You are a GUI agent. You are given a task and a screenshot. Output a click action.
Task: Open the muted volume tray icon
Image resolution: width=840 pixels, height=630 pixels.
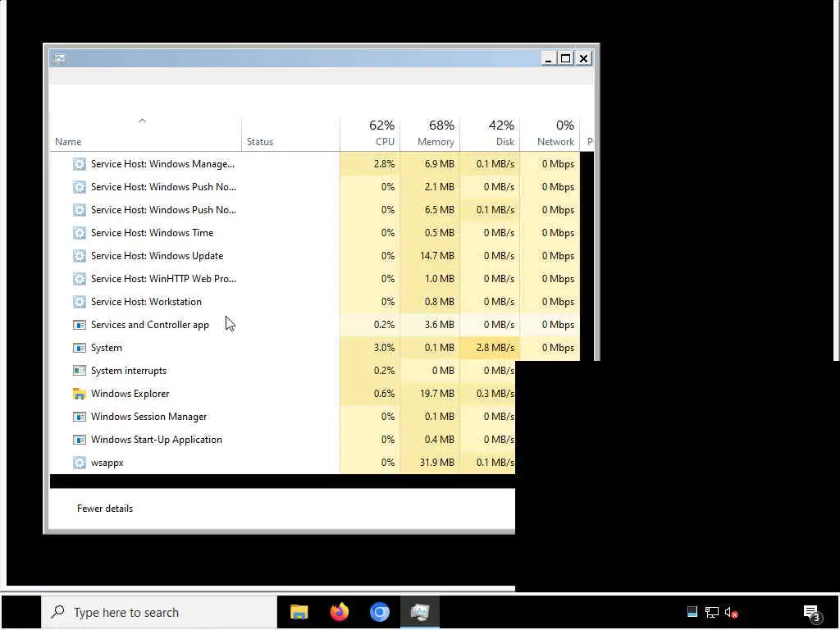tap(731, 612)
